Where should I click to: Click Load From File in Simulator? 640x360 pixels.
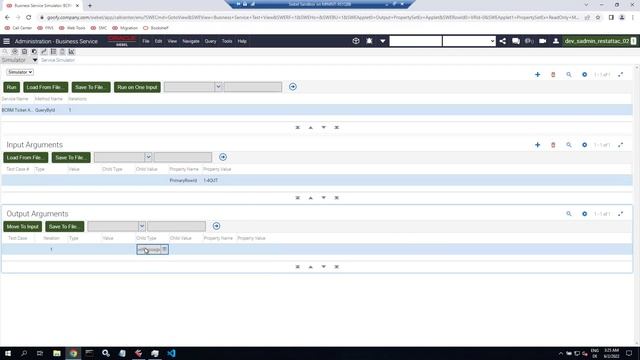(x=45, y=87)
